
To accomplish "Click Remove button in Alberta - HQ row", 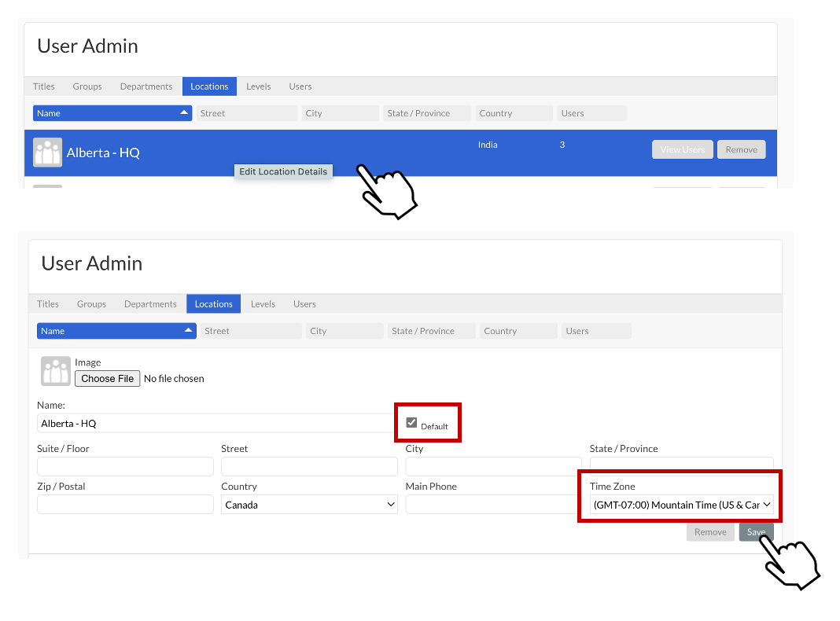I will click(742, 149).
